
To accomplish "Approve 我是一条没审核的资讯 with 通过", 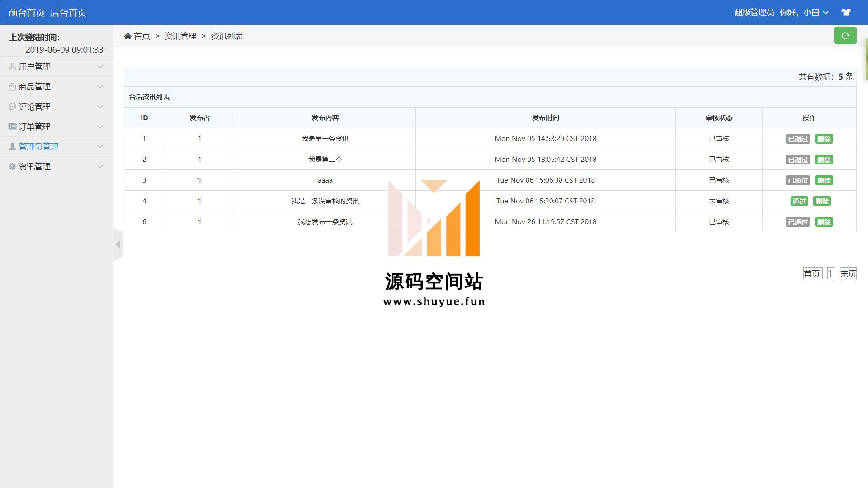I will point(799,201).
